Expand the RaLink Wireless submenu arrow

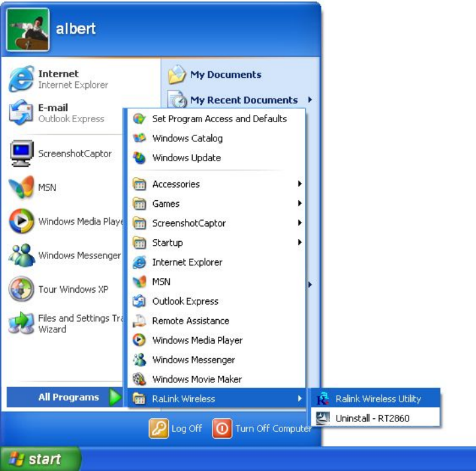(x=300, y=398)
